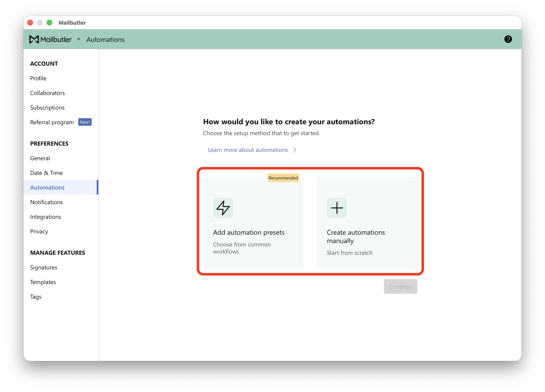Open the Profile settings page
Viewport: 545px width, 392px height.
(x=38, y=78)
